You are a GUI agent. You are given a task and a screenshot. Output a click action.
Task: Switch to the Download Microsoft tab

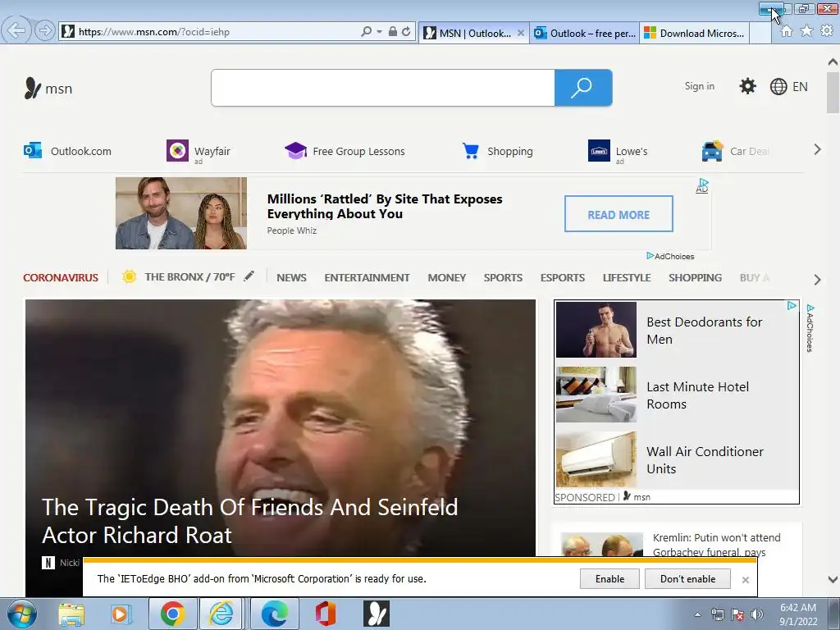click(694, 33)
